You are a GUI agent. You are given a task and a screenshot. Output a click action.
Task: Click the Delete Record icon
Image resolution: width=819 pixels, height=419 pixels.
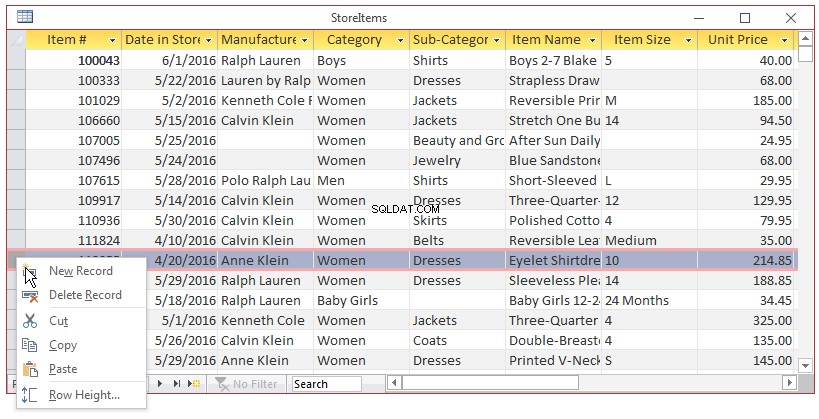pyautogui.click(x=30, y=296)
